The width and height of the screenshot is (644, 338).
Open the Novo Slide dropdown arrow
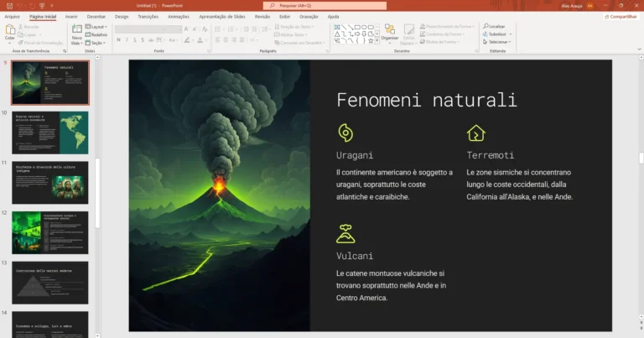point(81,43)
